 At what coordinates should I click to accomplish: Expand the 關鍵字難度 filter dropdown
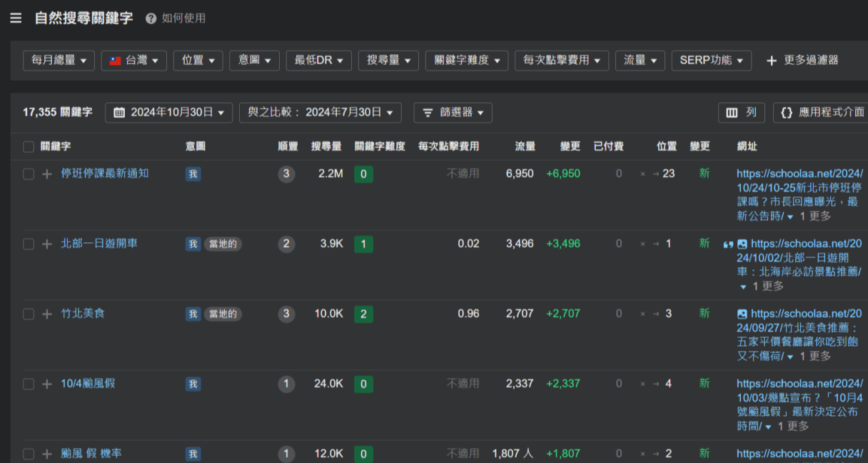467,61
